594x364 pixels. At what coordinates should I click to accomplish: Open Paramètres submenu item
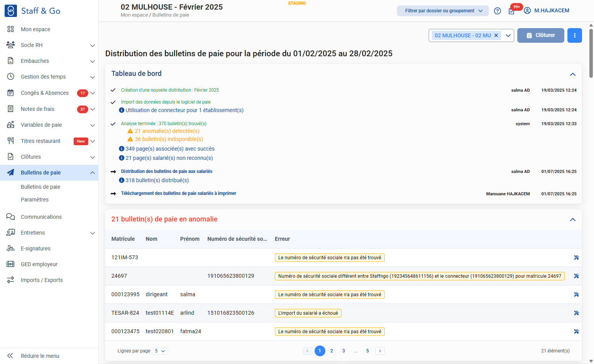[x=35, y=200]
